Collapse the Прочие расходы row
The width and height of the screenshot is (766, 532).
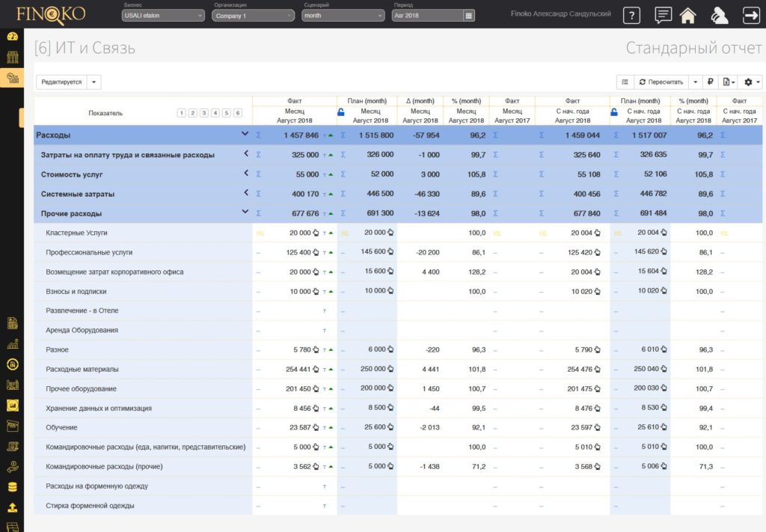click(x=245, y=213)
